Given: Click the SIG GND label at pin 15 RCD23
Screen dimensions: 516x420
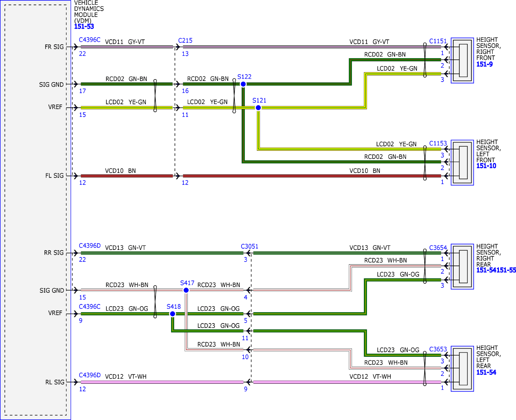Looking at the screenshot, I should point(52,291).
